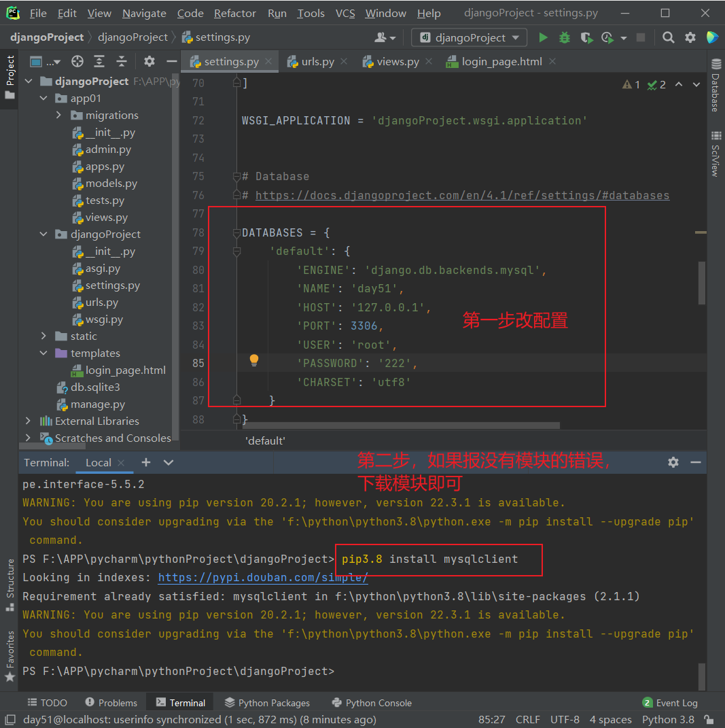Open the Favorites side panel
The height and width of the screenshot is (728, 725).
pos(10,655)
